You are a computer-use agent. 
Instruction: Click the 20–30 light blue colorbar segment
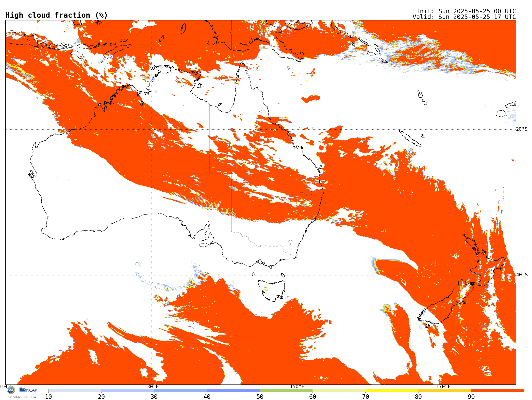tap(128, 390)
